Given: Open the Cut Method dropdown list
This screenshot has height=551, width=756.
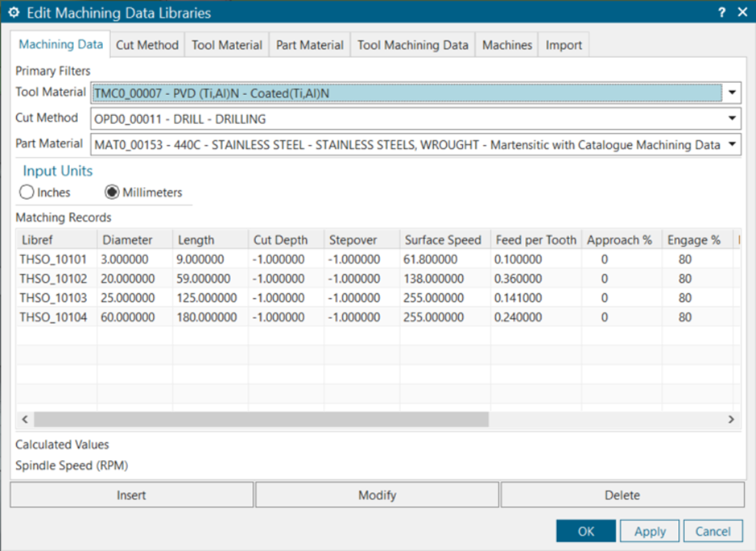Looking at the screenshot, I should point(732,118).
